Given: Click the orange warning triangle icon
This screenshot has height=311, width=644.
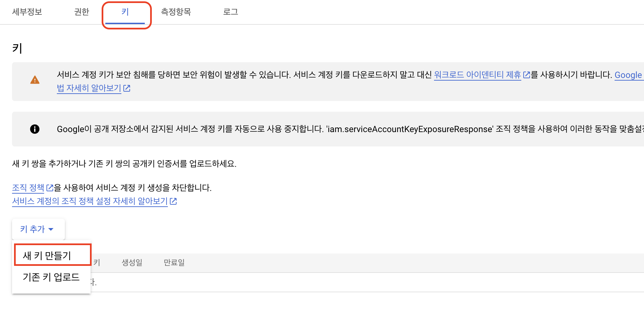Looking at the screenshot, I should (35, 80).
